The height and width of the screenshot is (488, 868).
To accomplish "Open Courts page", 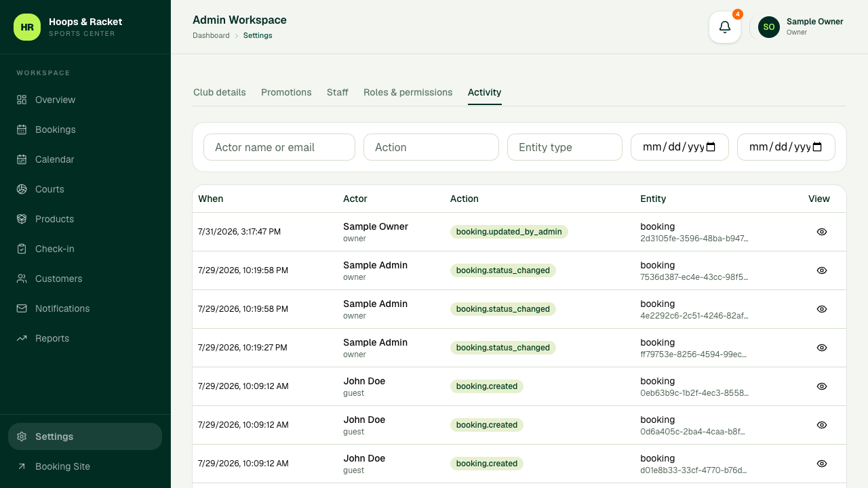I will pos(85,189).
